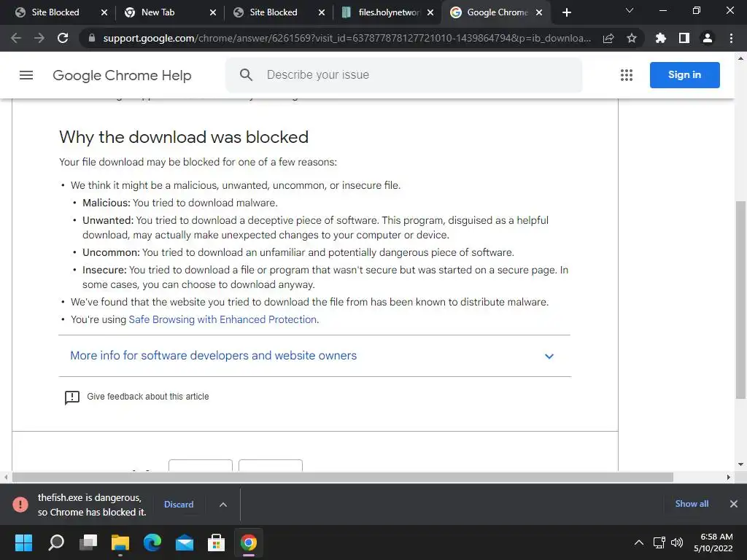Open a new tab with the plus button
Screen dimensions: 747x560
[x=566, y=12]
